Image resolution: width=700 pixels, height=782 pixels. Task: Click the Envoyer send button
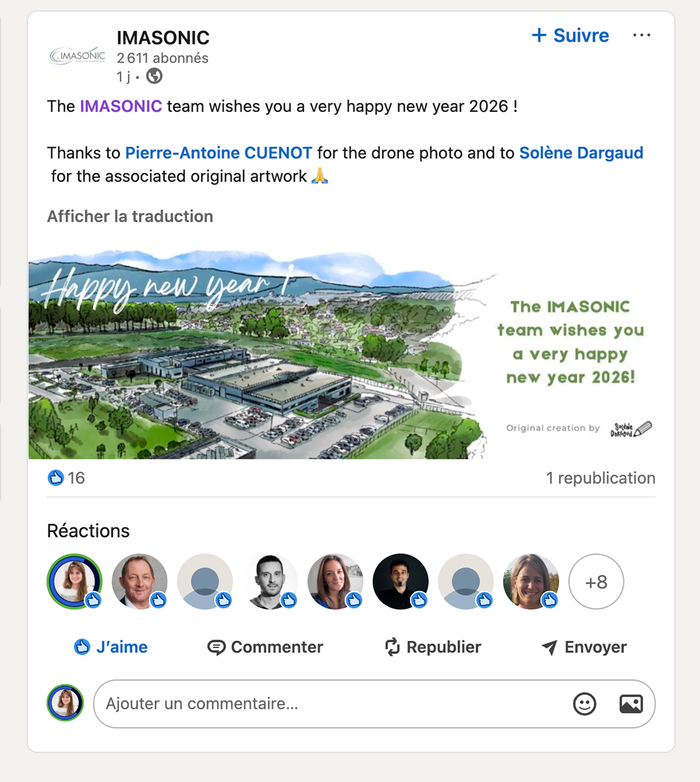coord(584,647)
